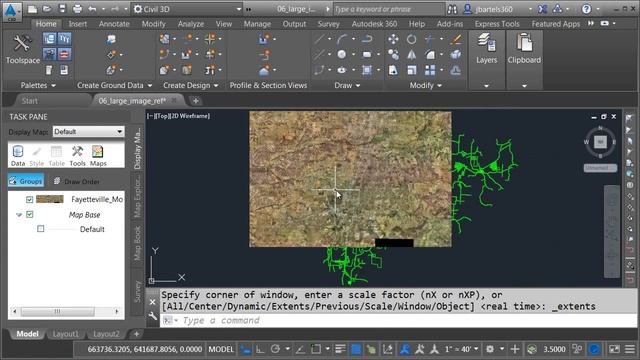Switch to the Analyze ribbon tab

(x=191, y=24)
